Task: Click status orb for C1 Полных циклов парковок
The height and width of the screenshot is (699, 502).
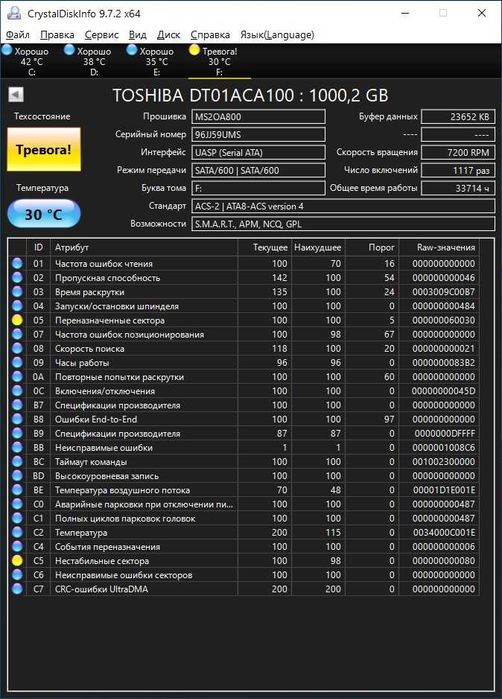Action: point(17,518)
